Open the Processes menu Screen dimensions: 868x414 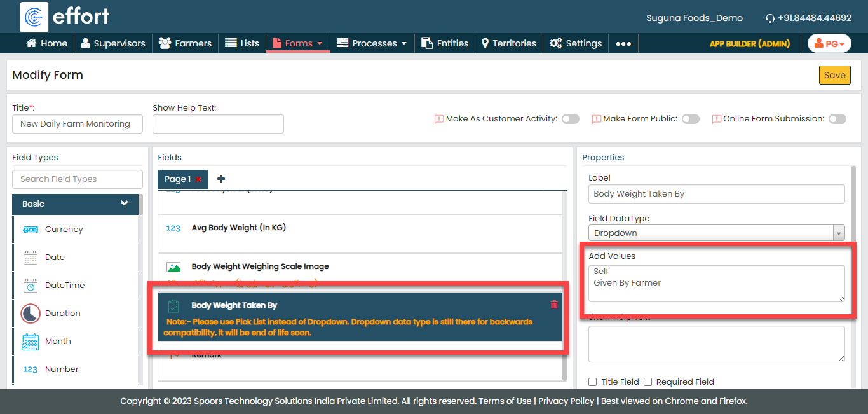click(x=372, y=44)
